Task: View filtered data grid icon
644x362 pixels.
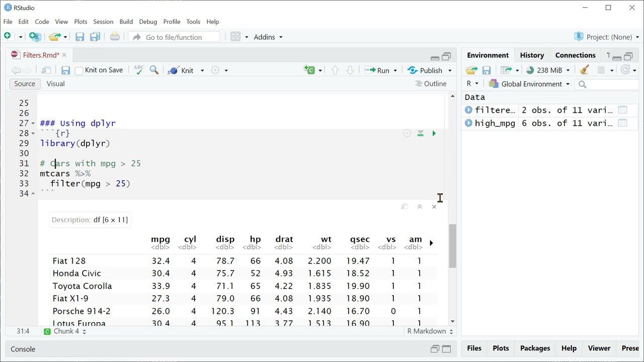Action: point(622,110)
